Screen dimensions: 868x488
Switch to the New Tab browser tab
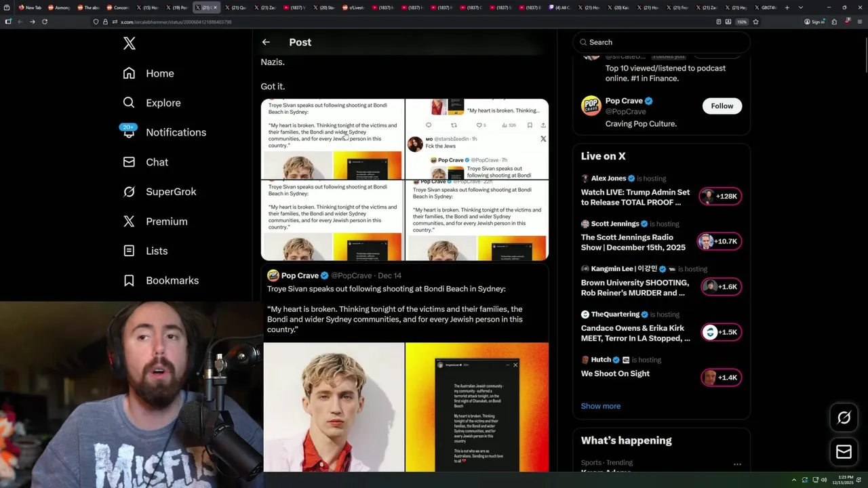click(x=31, y=7)
